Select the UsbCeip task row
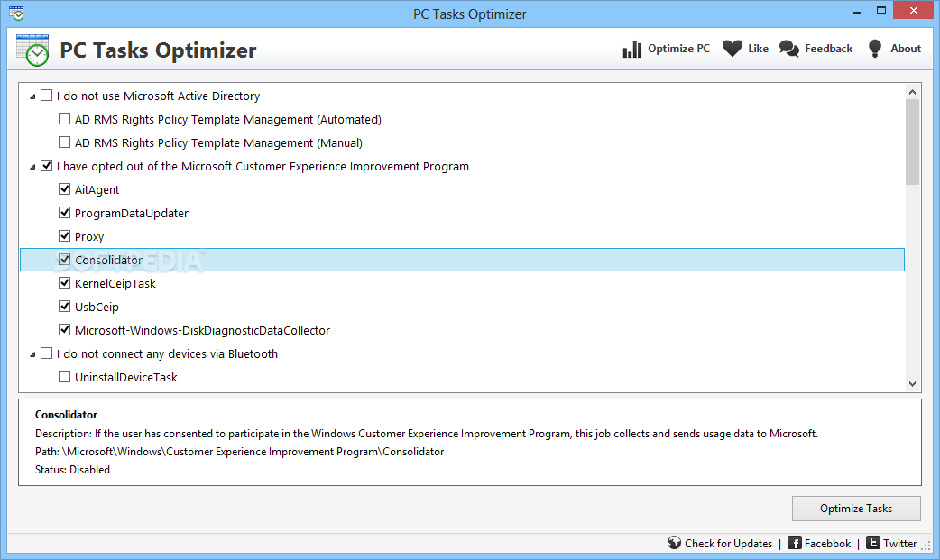Image resolution: width=940 pixels, height=560 pixels. (x=97, y=307)
